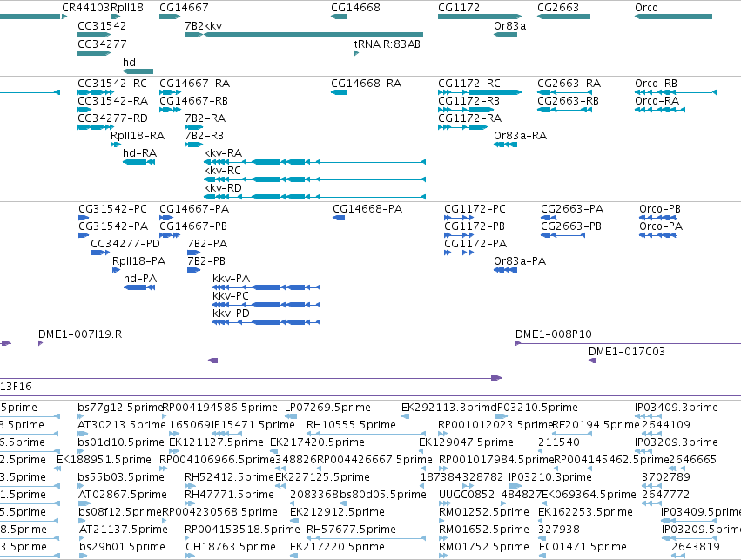Screen dimensions: 741x560
Task: Open transcript label kkv-RA
Action: [x=223, y=153]
